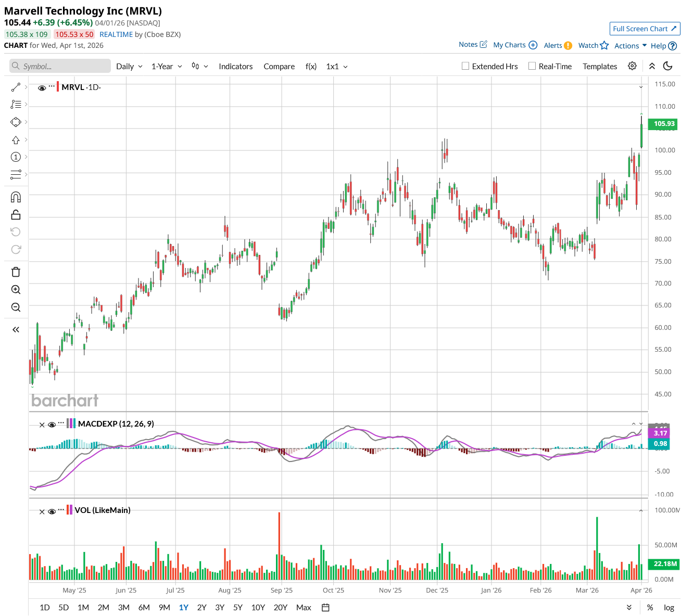Open chart settings gear icon
The width and height of the screenshot is (681, 616).
pyautogui.click(x=632, y=66)
